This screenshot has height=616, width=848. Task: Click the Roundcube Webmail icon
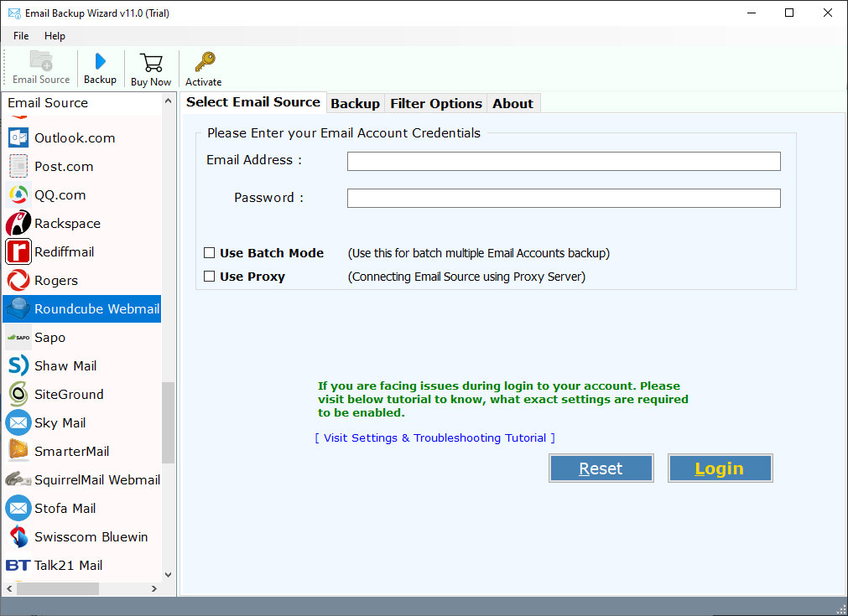pos(18,308)
